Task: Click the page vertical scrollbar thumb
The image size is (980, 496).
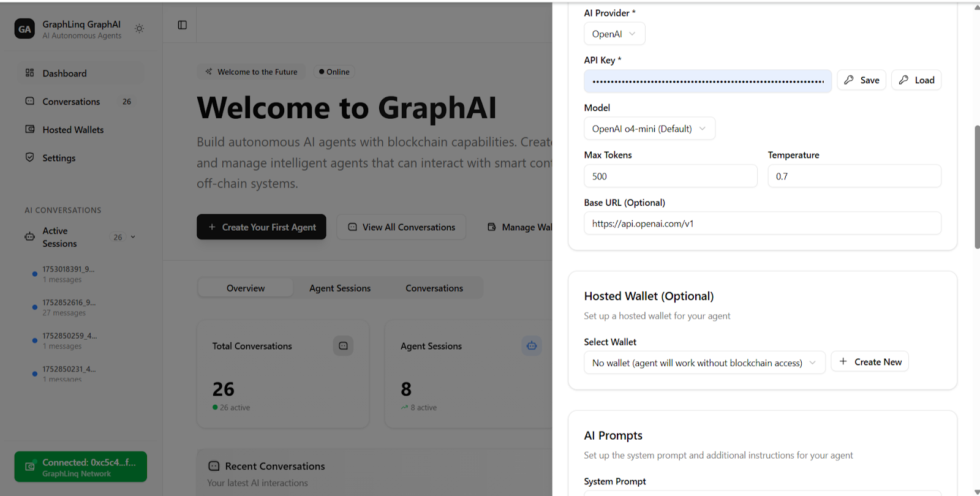Action: (977, 187)
